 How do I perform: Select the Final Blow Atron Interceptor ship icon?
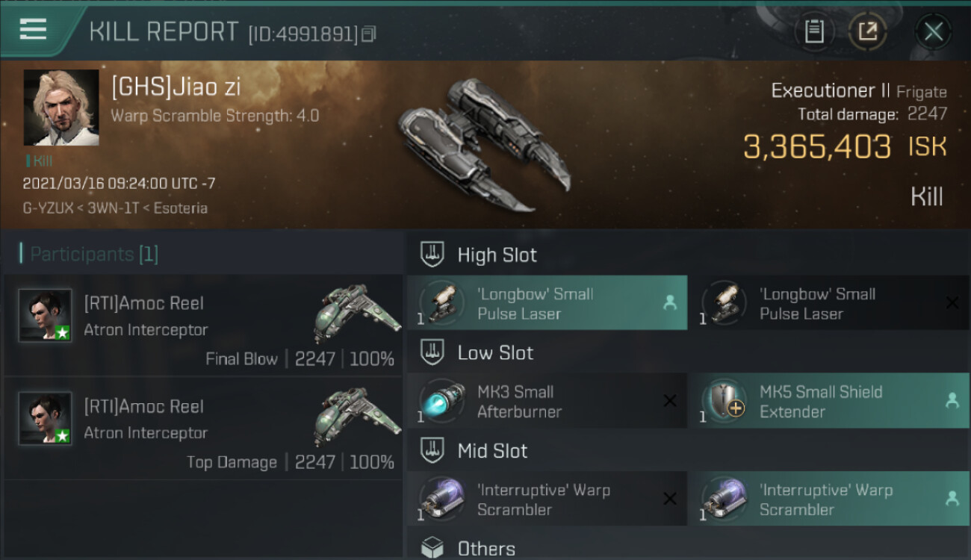pos(353,313)
